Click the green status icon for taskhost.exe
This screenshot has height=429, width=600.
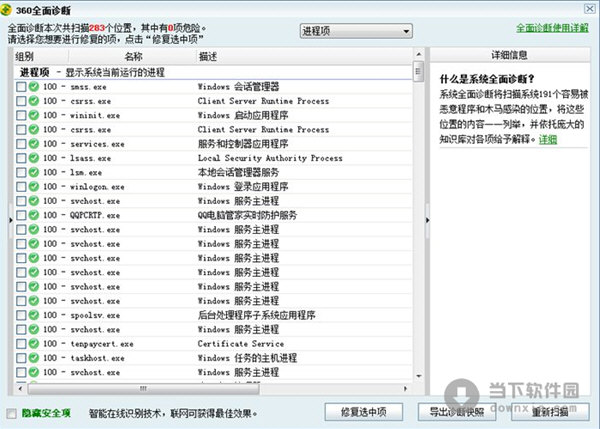(34, 358)
